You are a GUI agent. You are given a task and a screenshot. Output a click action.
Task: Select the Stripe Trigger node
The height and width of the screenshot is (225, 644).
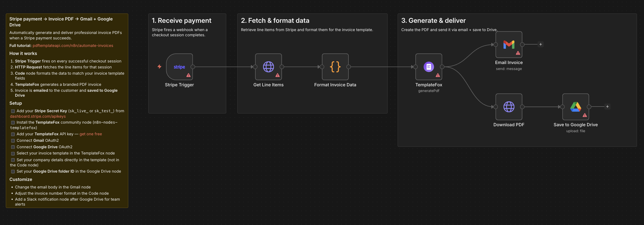click(179, 67)
